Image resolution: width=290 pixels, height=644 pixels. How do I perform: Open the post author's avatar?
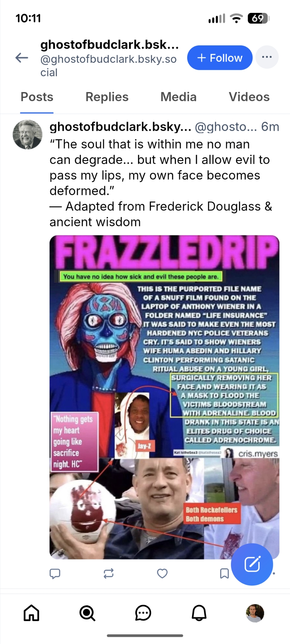click(x=27, y=135)
